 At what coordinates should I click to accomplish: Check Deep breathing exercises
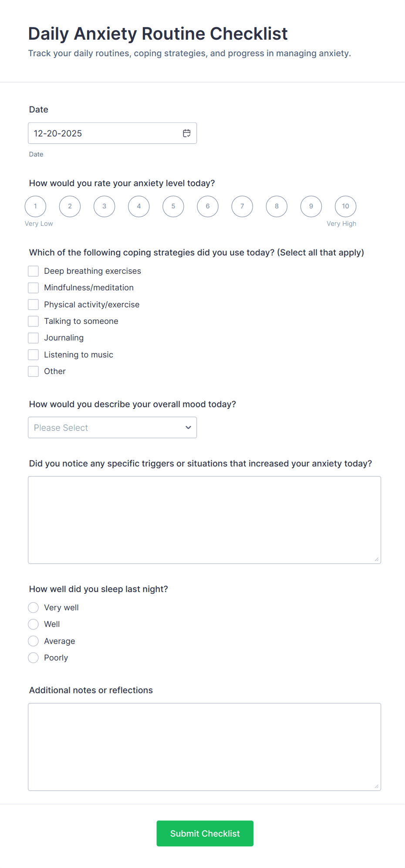coord(34,271)
